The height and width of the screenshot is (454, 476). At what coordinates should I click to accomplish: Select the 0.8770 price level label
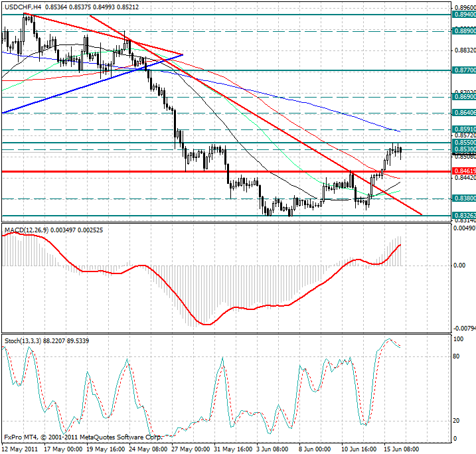pos(464,70)
